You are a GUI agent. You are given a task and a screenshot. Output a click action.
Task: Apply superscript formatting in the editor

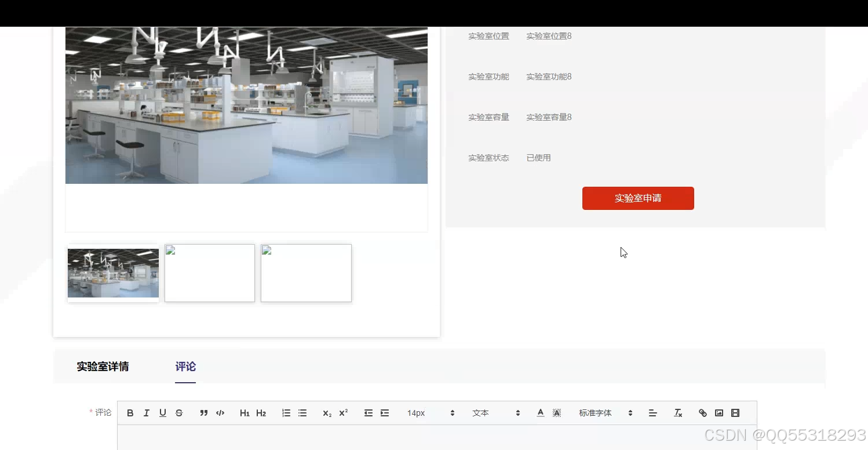(343, 412)
